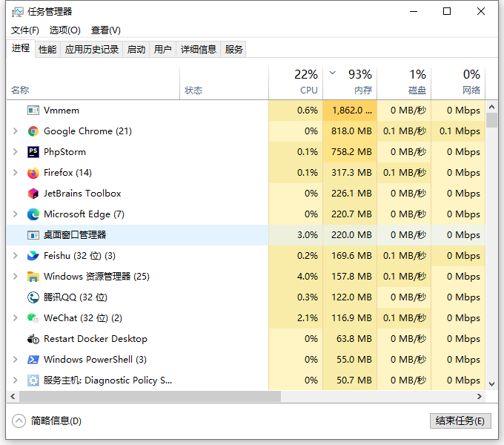504x445 pixels.
Task: Open the 文件(F) menu
Action: click(25, 30)
